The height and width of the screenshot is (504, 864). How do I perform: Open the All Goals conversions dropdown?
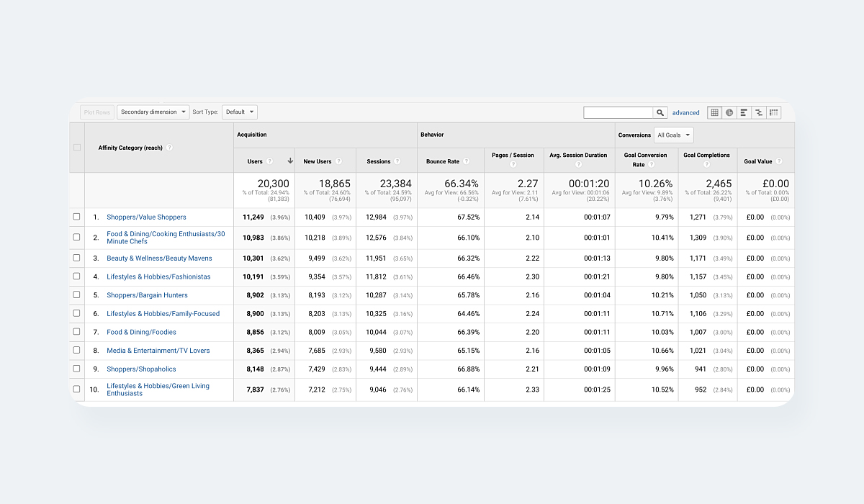[x=674, y=135]
